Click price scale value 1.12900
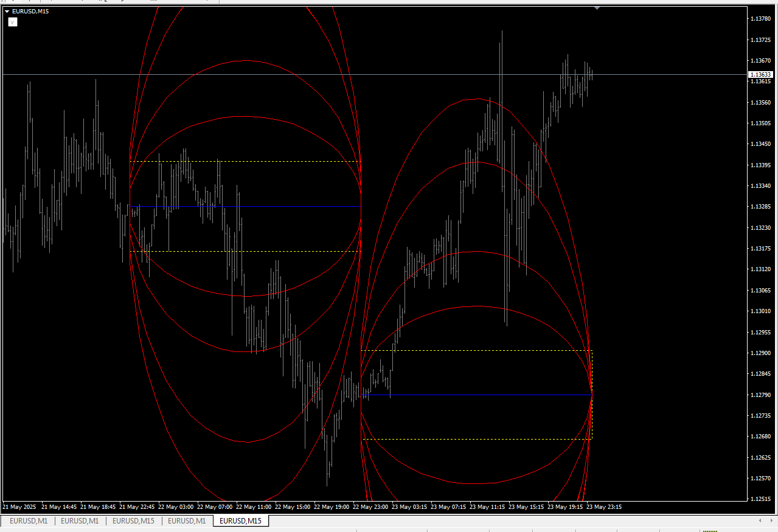Screen dimensions: 778x532 (x=760, y=353)
